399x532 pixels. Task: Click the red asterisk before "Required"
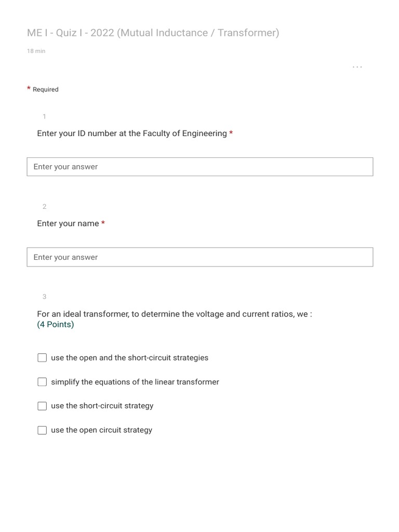tap(29, 89)
